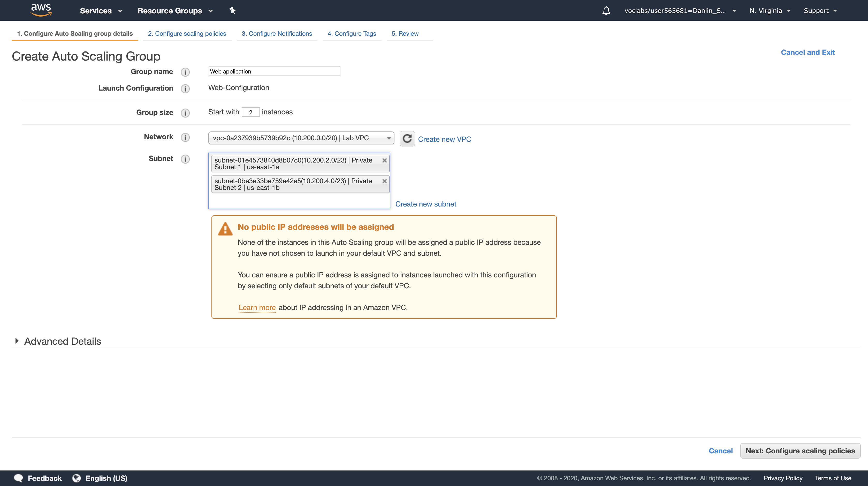Remove Private Subnet 2 from selection
Image resolution: width=868 pixels, height=486 pixels.
(x=384, y=181)
